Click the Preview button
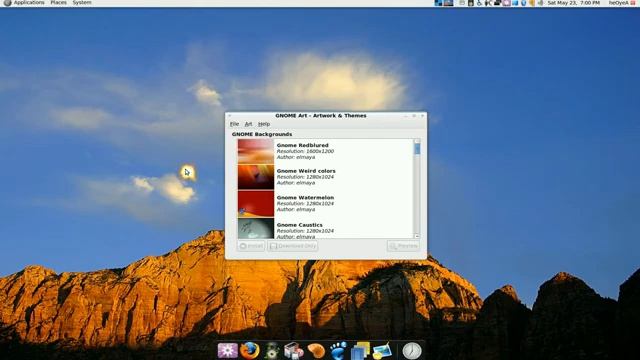 pos(403,246)
